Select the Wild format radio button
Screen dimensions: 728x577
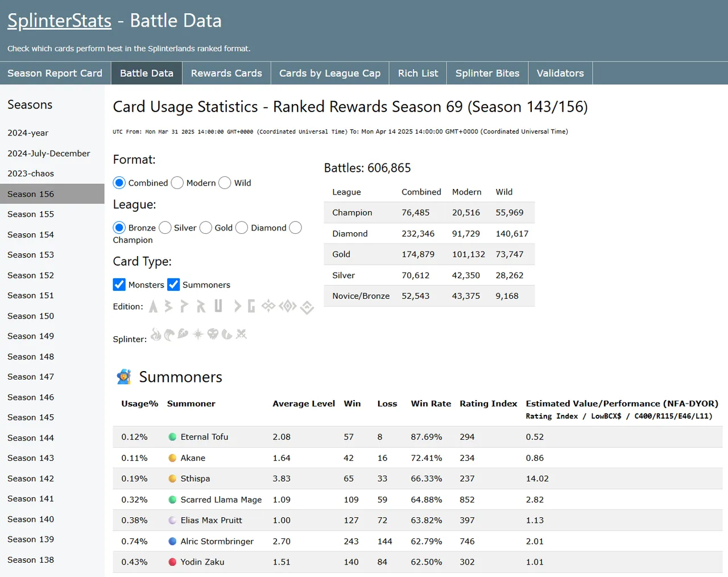pyautogui.click(x=225, y=183)
